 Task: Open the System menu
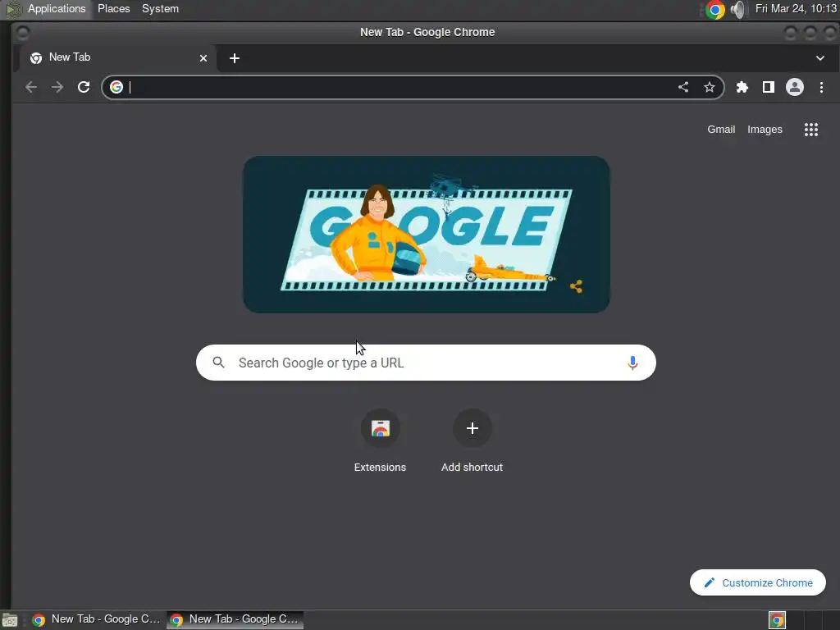tap(160, 9)
